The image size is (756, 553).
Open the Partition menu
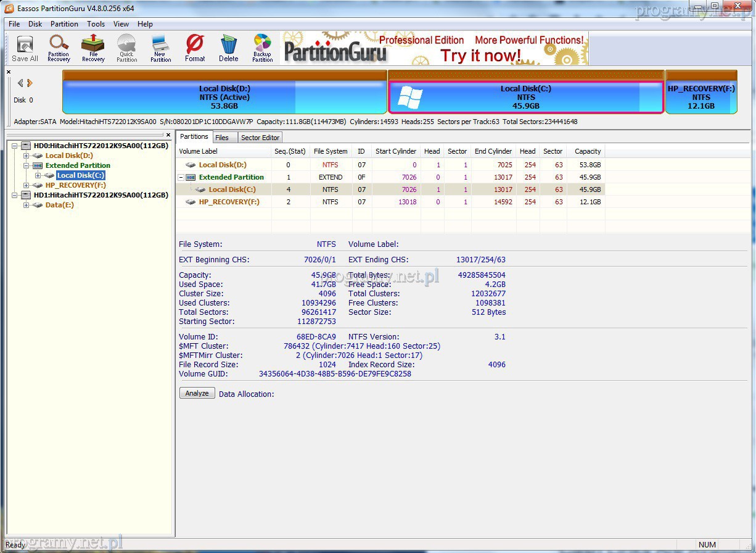(64, 24)
